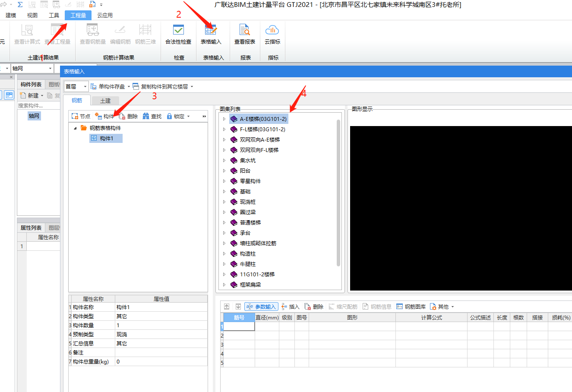Viewport: 572px width, 392px height.
Task: Select 零星构件 atlas item
Action: pyautogui.click(x=250, y=181)
